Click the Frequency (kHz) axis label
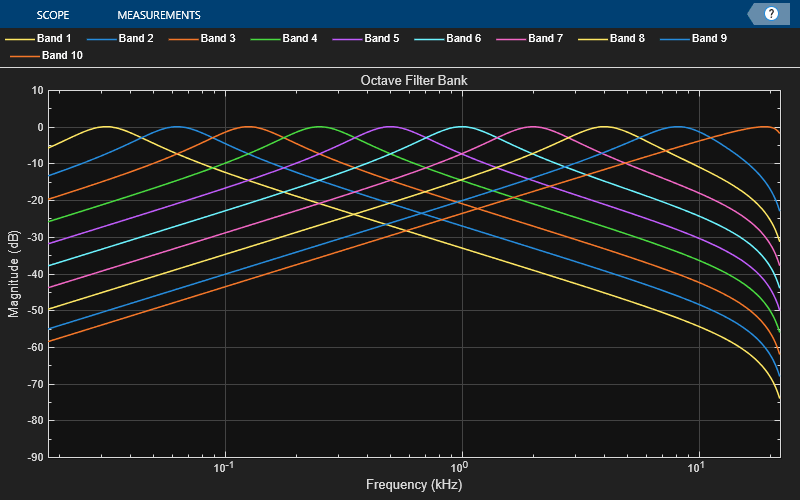The height and width of the screenshot is (500, 800). (413, 485)
